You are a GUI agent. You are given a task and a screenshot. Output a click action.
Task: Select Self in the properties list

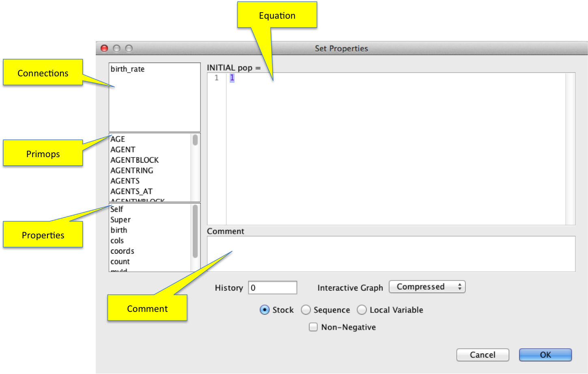[x=117, y=209]
